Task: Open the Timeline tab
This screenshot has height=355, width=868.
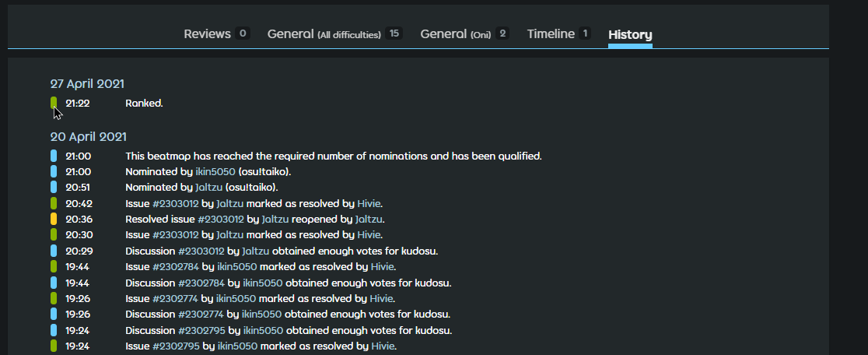Action: click(x=558, y=33)
